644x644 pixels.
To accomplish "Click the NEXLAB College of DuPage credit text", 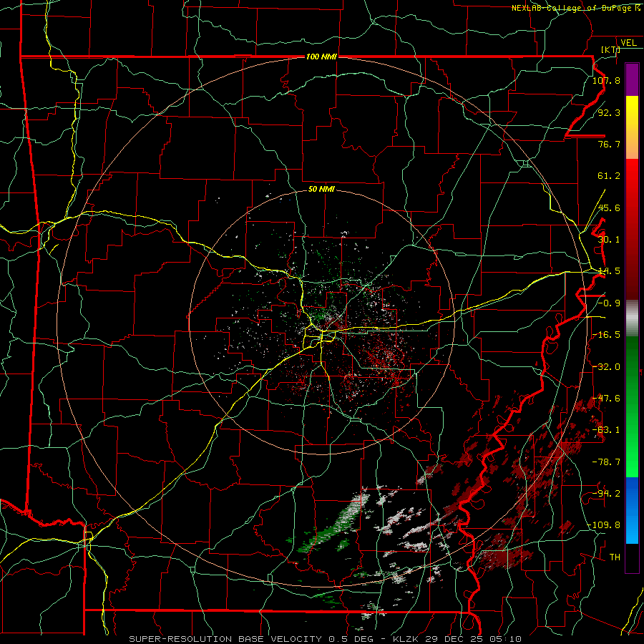I will click(576, 8).
